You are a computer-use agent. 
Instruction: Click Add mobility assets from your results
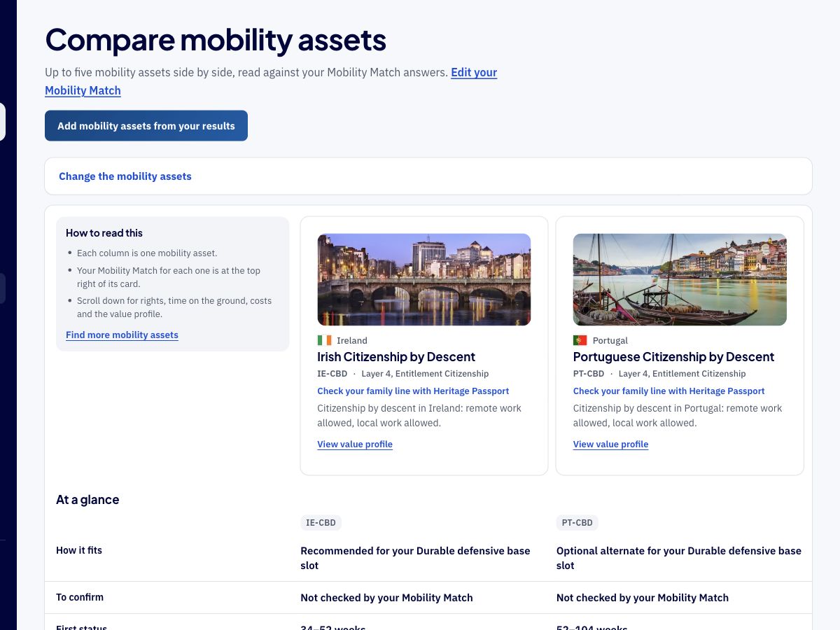point(146,126)
